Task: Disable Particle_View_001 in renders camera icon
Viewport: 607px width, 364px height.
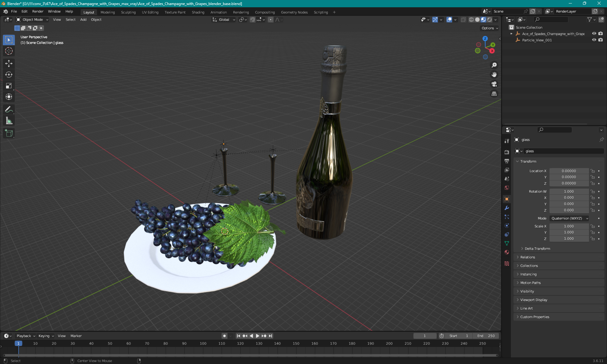Action: [600, 40]
